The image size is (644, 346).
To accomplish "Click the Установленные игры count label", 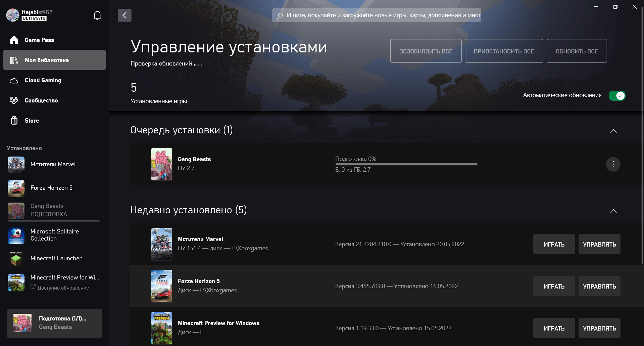I will (159, 101).
